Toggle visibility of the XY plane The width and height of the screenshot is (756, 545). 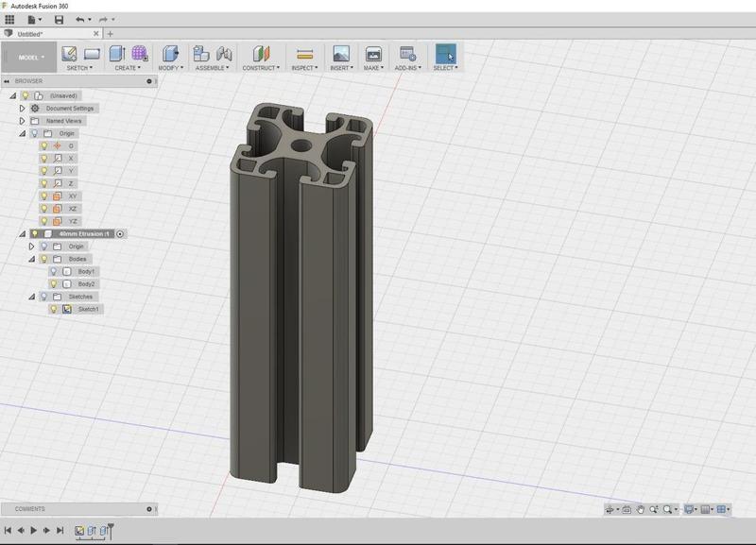[x=45, y=197]
